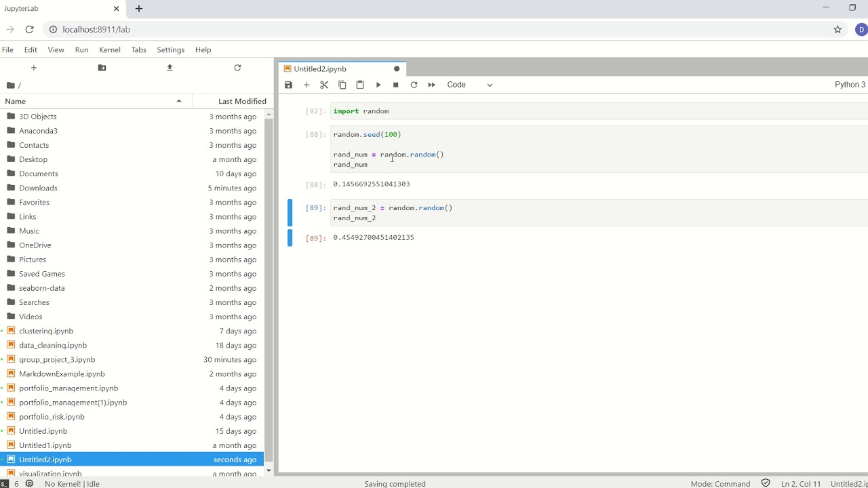Cut selected cells with scissors icon

pyautogui.click(x=324, y=85)
